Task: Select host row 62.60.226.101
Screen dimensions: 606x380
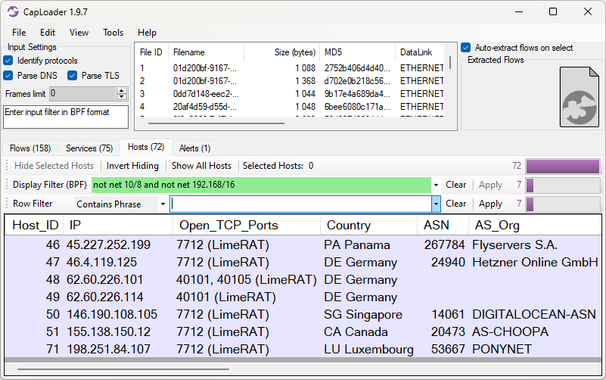Action: tap(303, 279)
